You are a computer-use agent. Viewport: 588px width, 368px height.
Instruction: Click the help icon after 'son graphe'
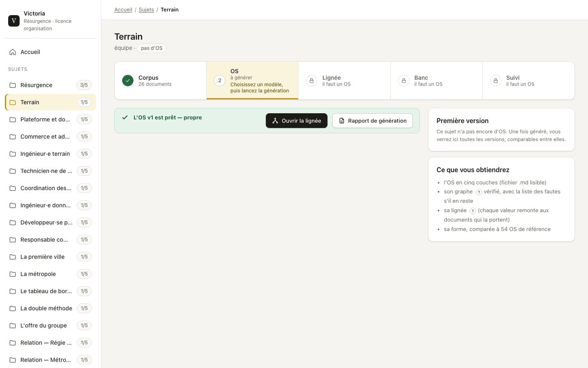click(479, 192)
